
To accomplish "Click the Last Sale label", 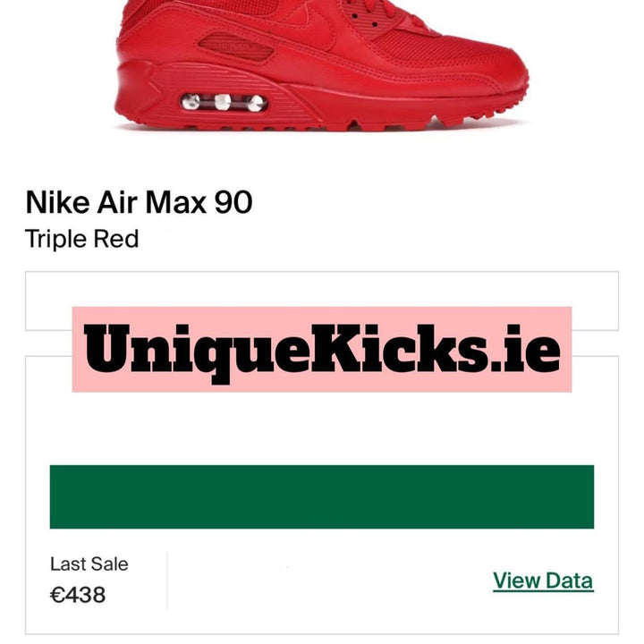I will tap(89, 563).
